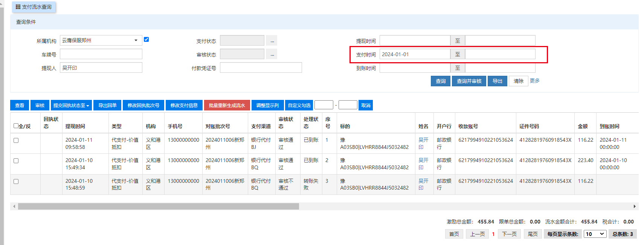
Task: Click the 查询 search button
Action: (x=440, y=81)
